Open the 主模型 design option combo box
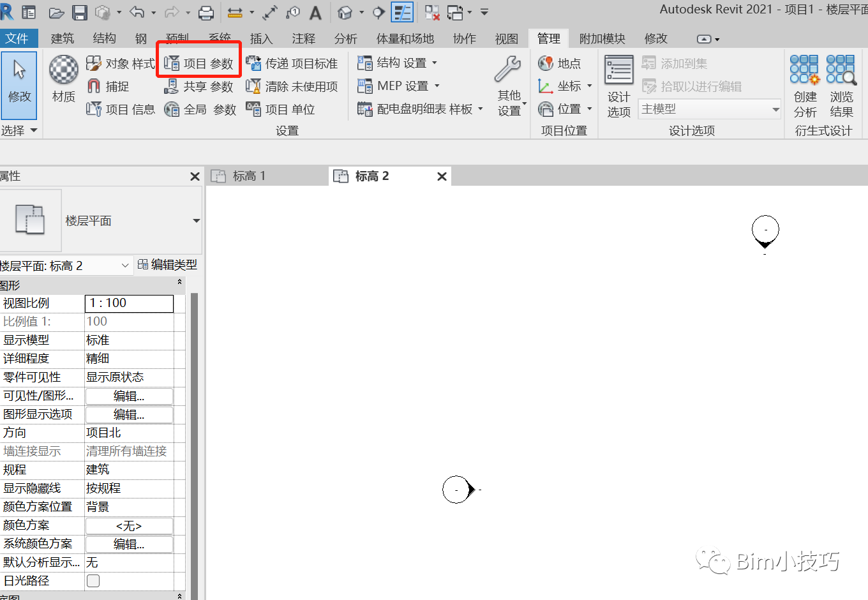This screenshot has height=600, width=868. (x=710, y=109)
